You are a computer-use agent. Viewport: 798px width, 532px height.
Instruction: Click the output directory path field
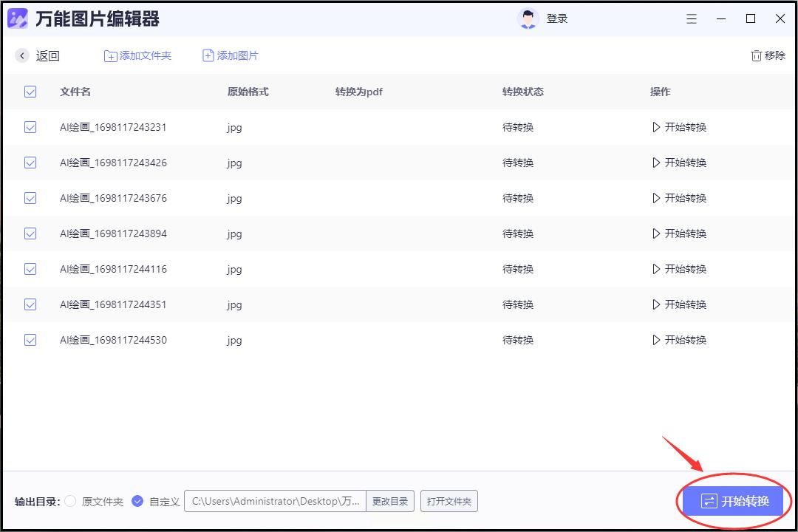pyautogui.click(x=276, y=501)
